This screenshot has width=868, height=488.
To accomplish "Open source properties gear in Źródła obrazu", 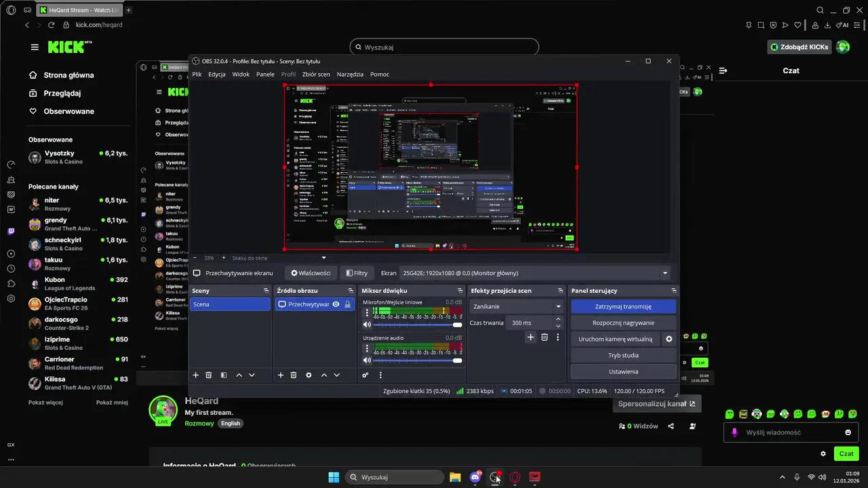I will 309,375.
